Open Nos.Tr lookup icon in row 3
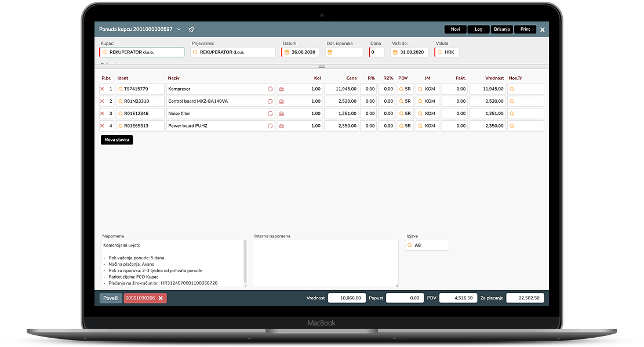The image size is (644, 347). [x=512, y=114]
